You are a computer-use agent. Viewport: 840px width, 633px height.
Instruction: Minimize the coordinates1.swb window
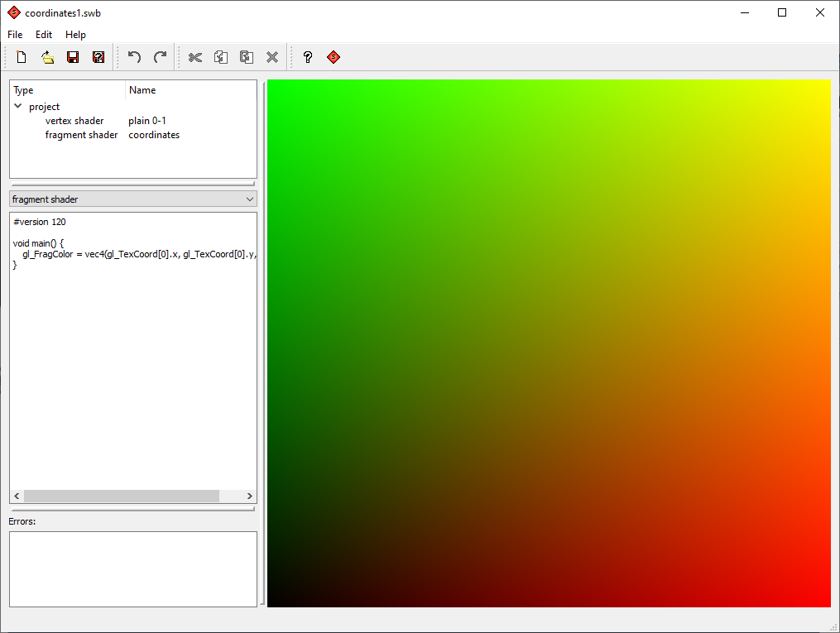tap(745, 13)
